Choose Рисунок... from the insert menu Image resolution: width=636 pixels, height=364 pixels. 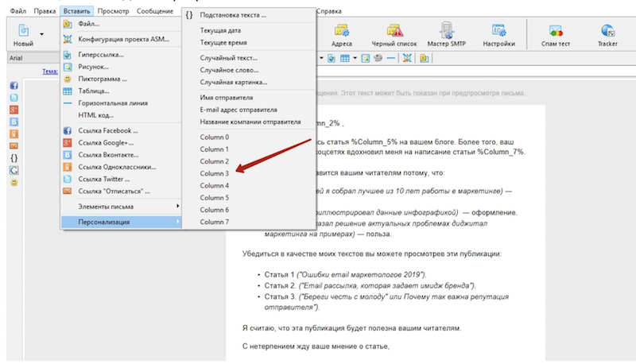click(x=121, y=67)
